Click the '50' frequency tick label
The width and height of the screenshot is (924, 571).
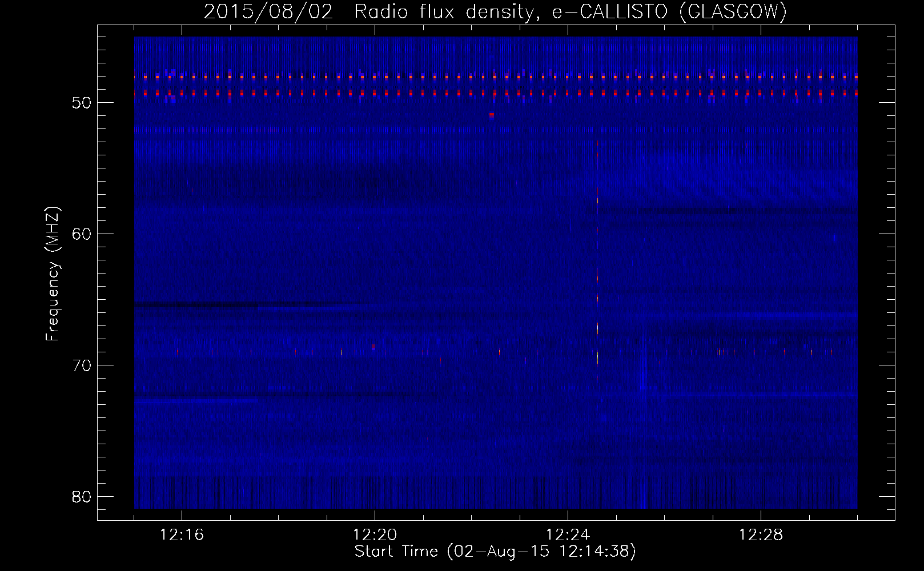82,103
